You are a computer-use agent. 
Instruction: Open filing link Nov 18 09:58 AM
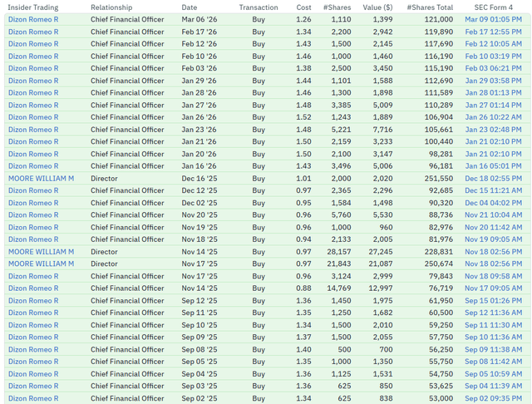(x=493, y=276)
